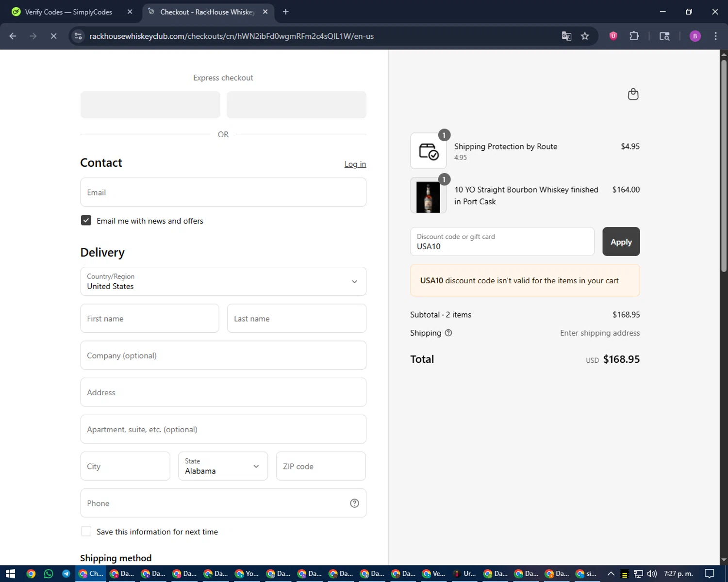Focus the First name field
The image size is (728, 582).
tap(149, 318)
